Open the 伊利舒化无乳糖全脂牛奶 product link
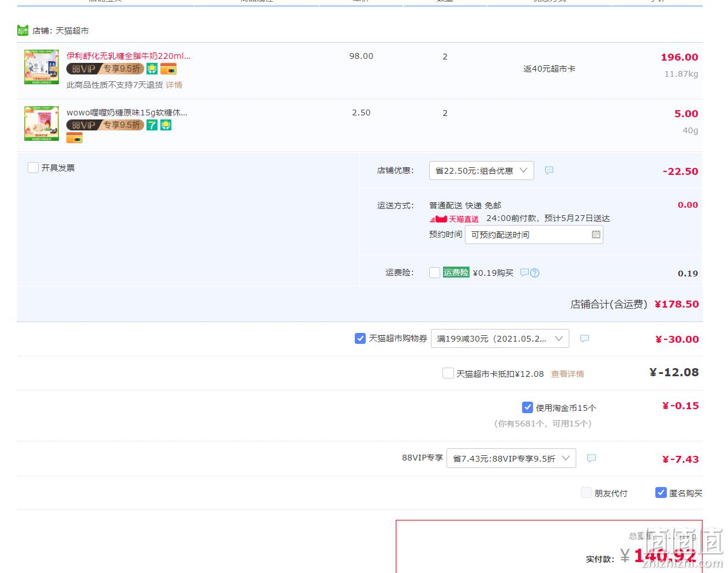Viewport: 728px width, 573px height. (128, 56)
